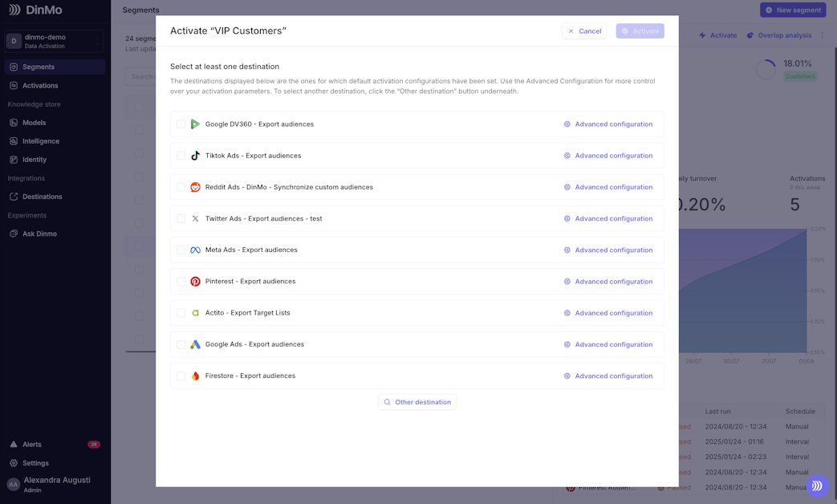Click the Alerts bell icon
837x504 pixels.
click(x=14, y=444)
